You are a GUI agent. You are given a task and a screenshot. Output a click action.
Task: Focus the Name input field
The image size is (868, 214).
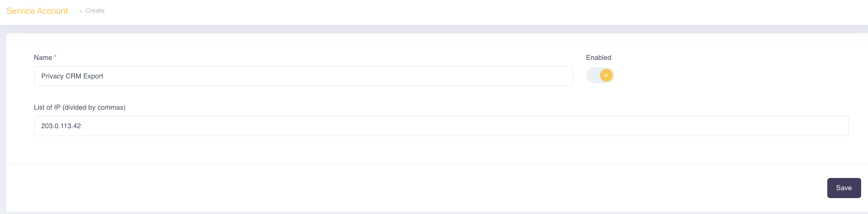coord(303,76)
